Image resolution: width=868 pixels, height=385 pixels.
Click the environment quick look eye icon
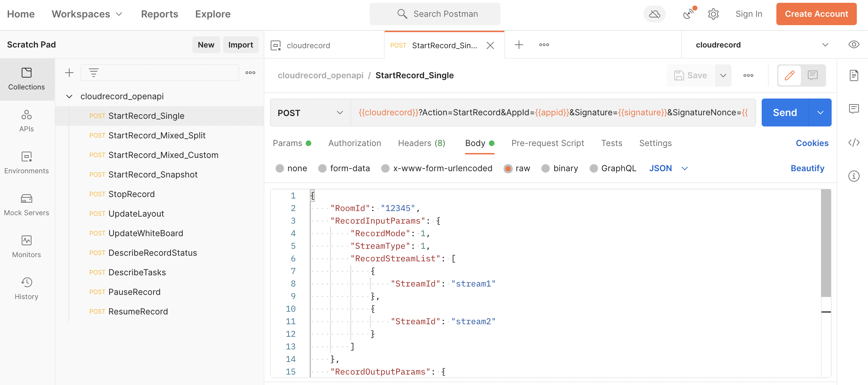pos(854,45)
